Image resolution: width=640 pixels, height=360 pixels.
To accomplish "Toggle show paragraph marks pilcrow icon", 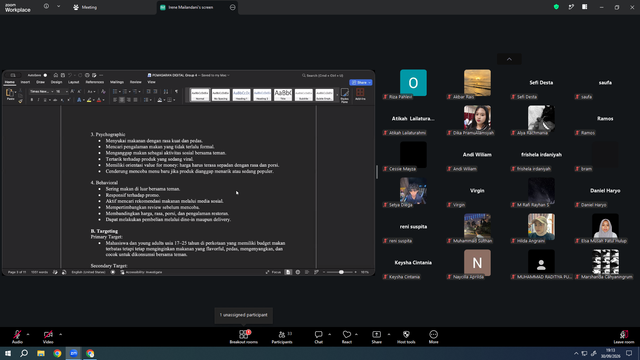I will tap(176, 91).
